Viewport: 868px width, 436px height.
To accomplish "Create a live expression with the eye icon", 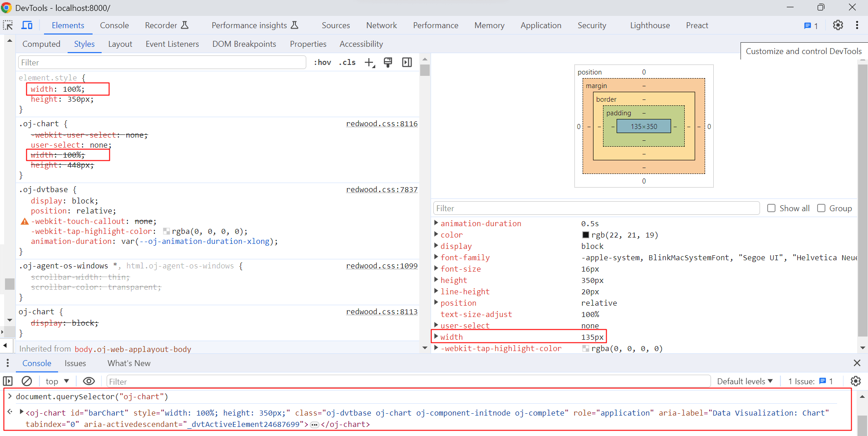I will [x=89, y=381].
